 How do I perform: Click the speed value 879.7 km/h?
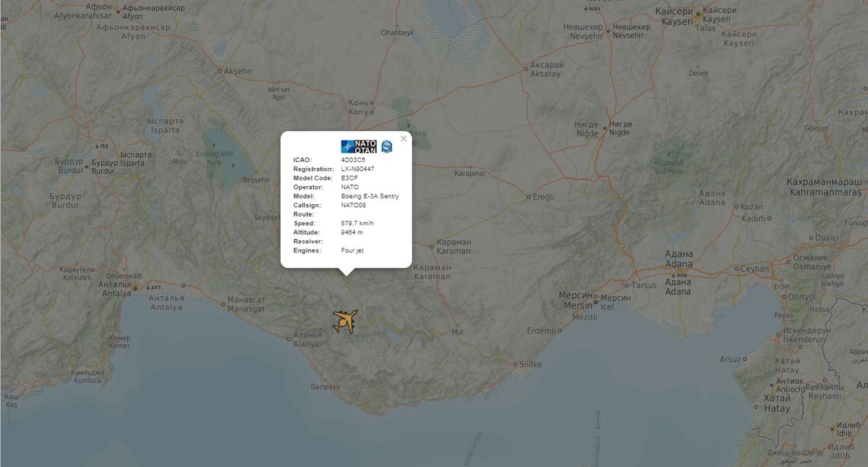[x=357, y=223]
